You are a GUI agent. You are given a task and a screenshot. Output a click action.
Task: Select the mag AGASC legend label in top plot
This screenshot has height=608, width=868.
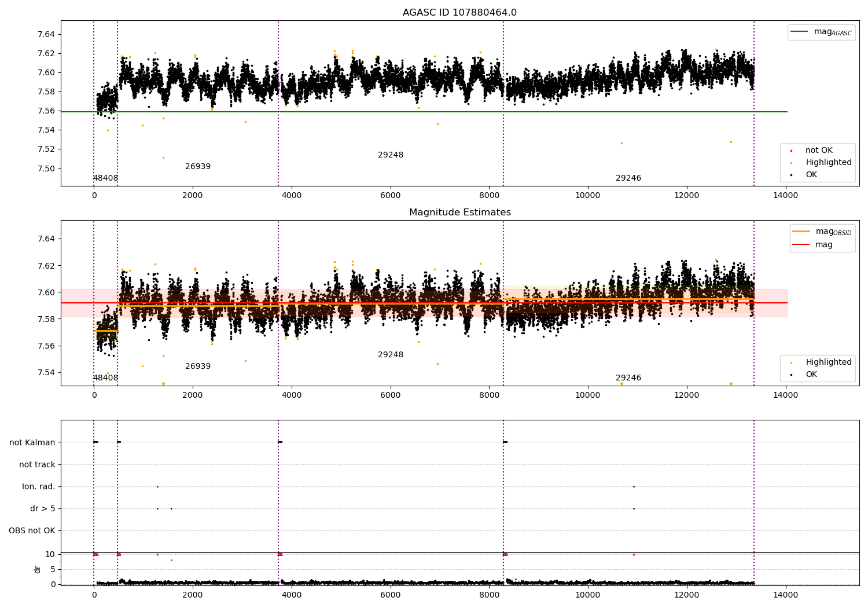click(x=833, y=32)
